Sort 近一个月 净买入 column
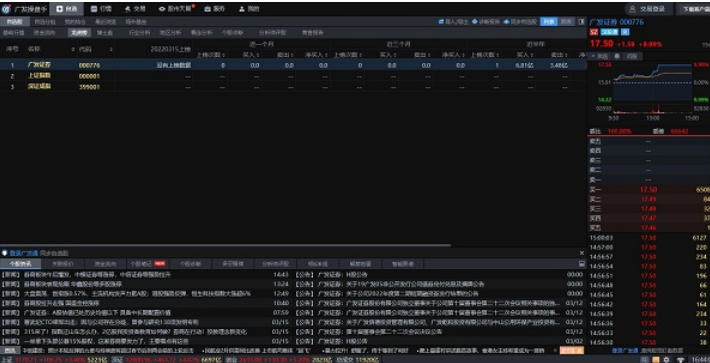Screen dimensions: 710x363 coord(317,54)
